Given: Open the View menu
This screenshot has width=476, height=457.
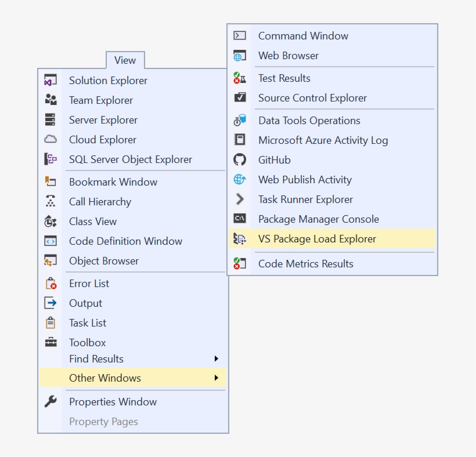Looking at the screenshot, I should 125,60.
